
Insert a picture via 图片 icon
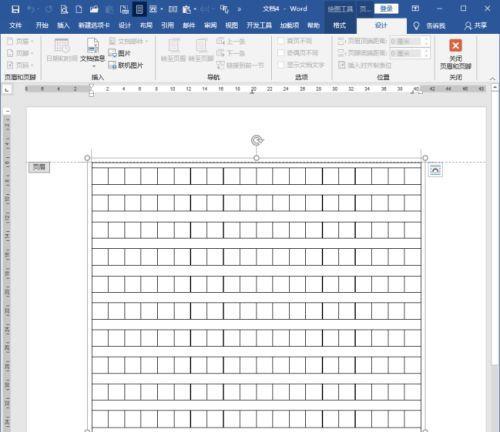point(120,53)
